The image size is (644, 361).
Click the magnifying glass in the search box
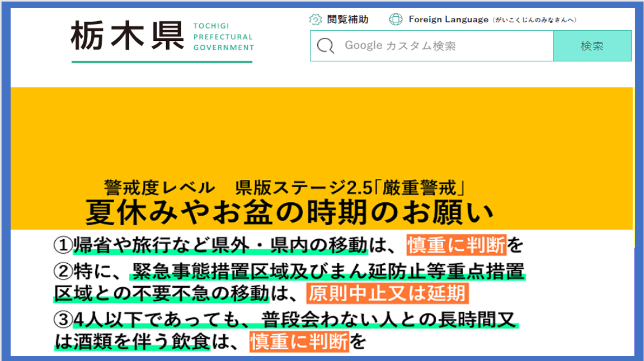click(325, 46)
